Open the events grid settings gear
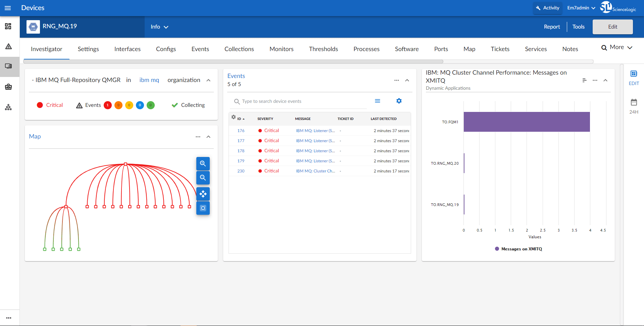644x326 pixels. (x=399, y=100)
